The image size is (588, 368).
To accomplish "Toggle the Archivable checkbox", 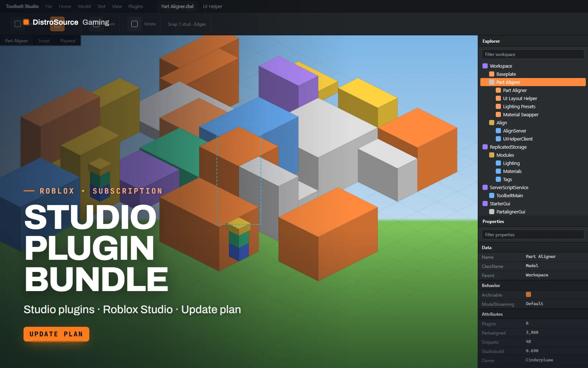I will point(528,294).
